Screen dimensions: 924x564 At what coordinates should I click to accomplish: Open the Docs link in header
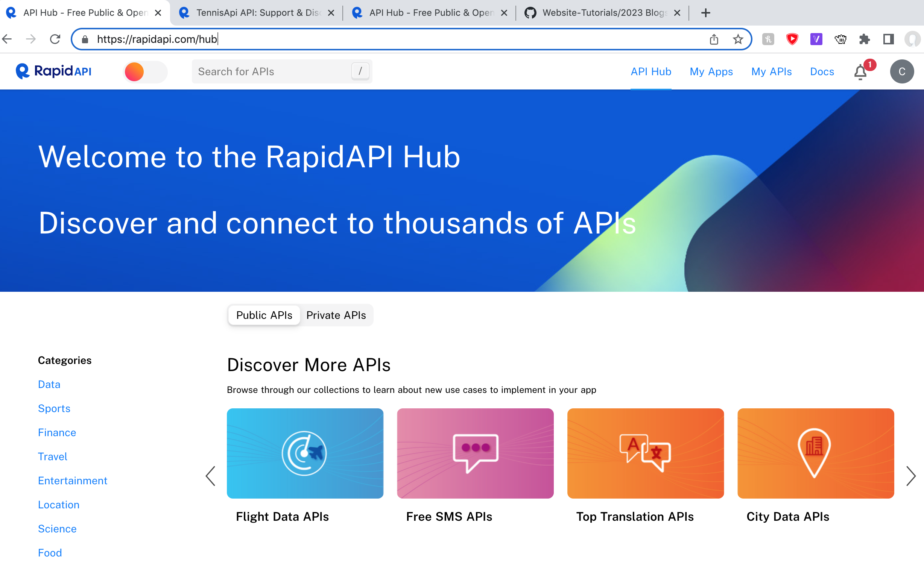tap(822, 71)
